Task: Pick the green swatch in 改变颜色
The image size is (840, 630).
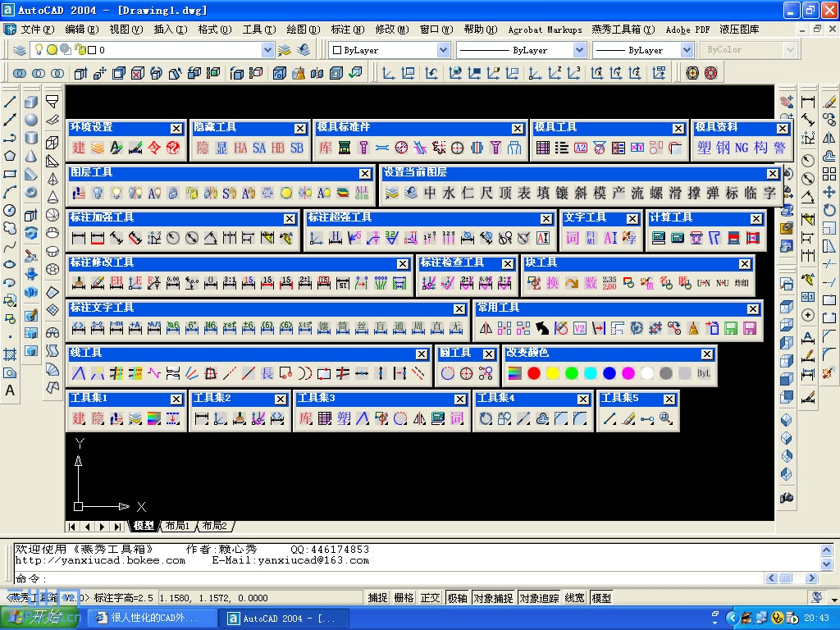Action: point(572,373)
